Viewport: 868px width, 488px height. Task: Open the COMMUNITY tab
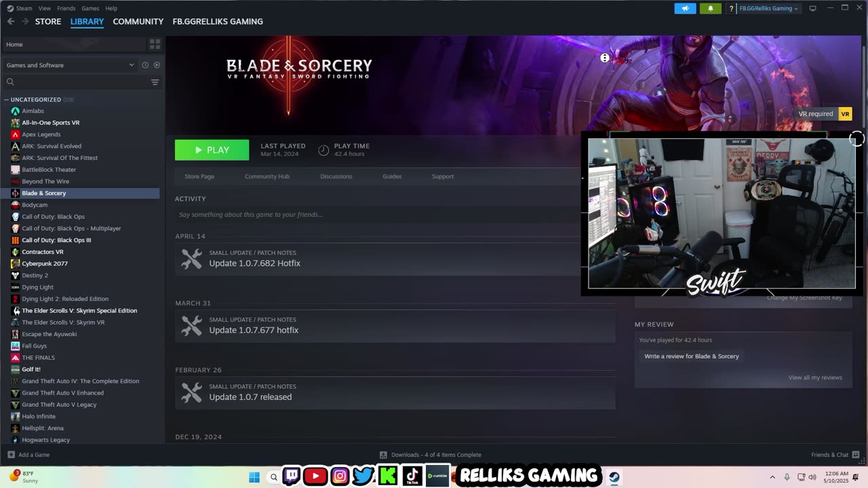point(138,22)
